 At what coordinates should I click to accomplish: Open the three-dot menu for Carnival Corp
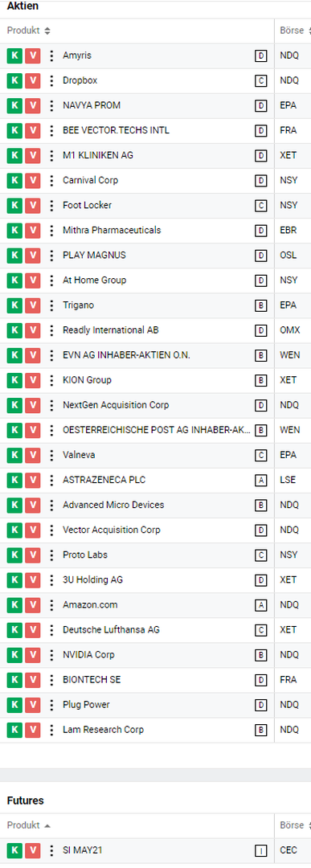pos(51,181)
